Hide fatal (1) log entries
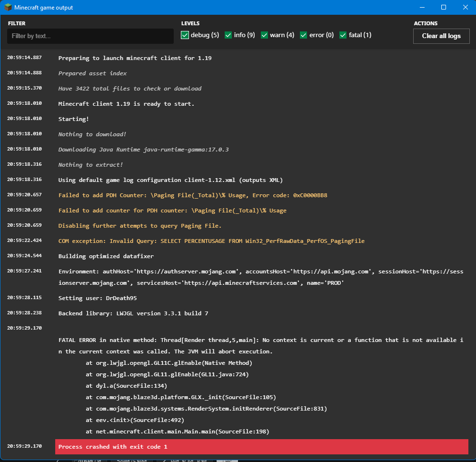This screenshot has width=476, height=462. pyautogui.click(x=343, y=35)
